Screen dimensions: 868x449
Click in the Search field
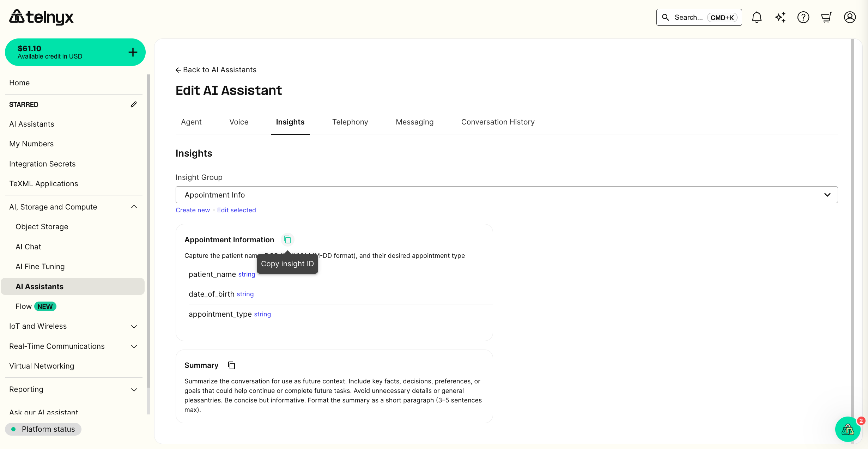(x=699, y=17)
